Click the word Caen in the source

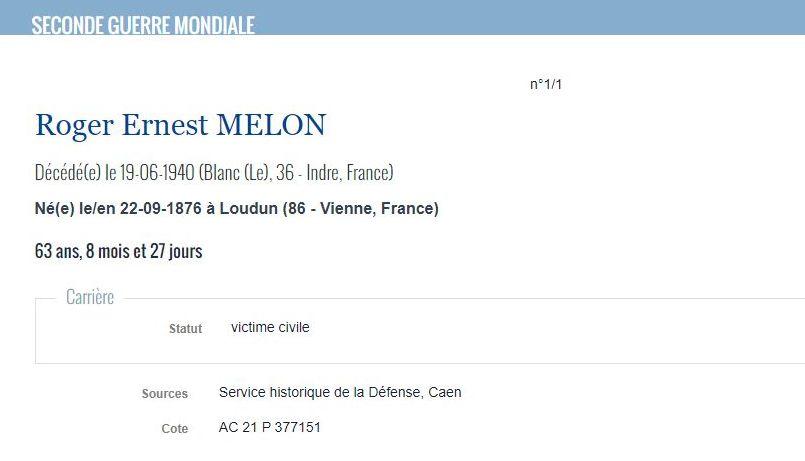click(x=445, y=392)
